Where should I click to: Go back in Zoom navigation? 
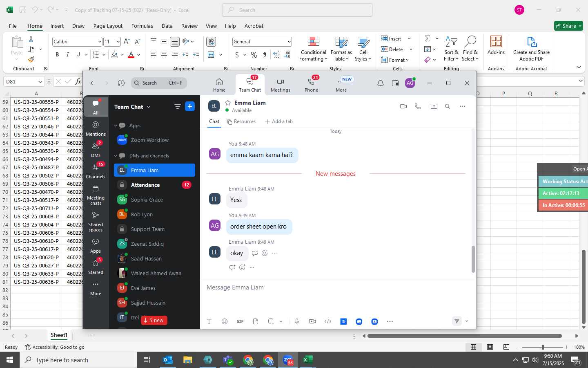click(x=92, y=83)
